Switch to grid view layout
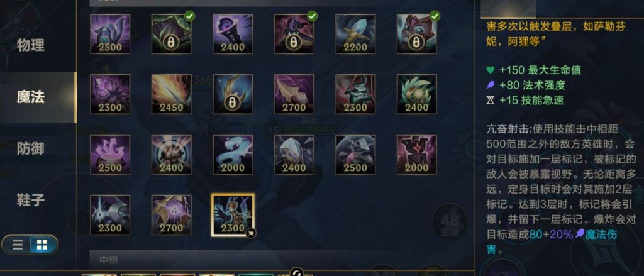 [x=42, y=245]
